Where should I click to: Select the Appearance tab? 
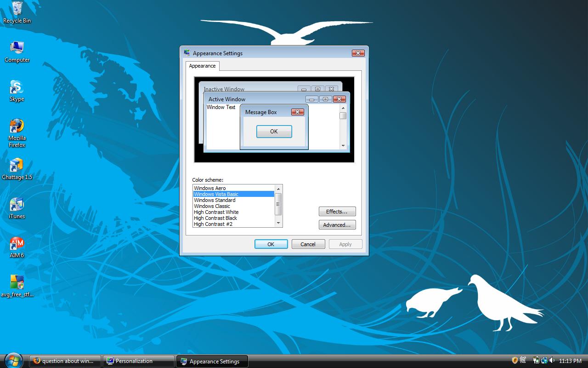pyautogui.click(x=202, y=66)
